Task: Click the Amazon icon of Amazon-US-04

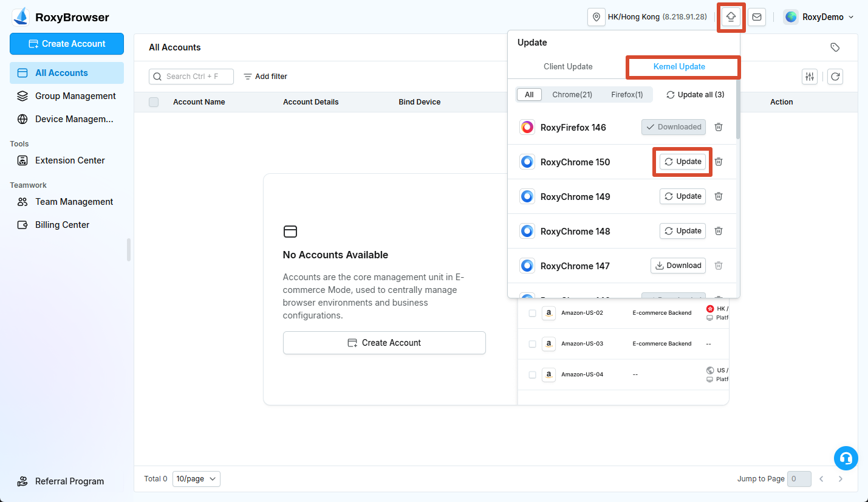Action: [x=548, y=374]
